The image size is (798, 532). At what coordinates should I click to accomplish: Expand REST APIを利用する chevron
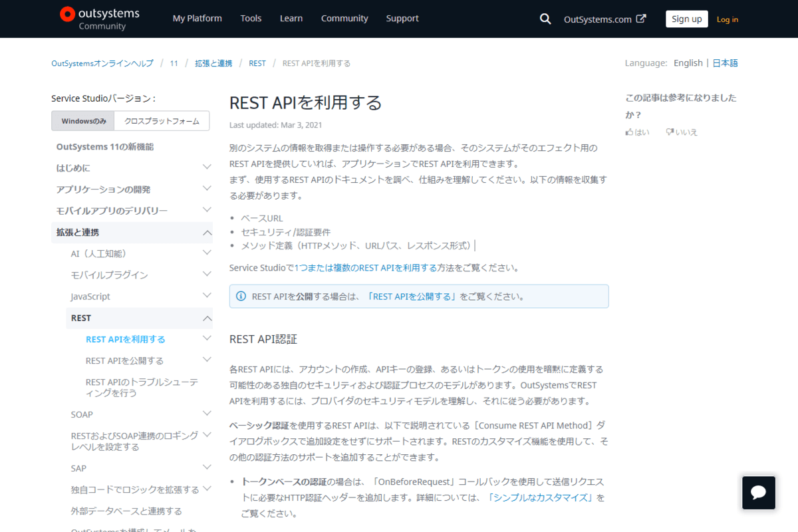tap(207, 339)
